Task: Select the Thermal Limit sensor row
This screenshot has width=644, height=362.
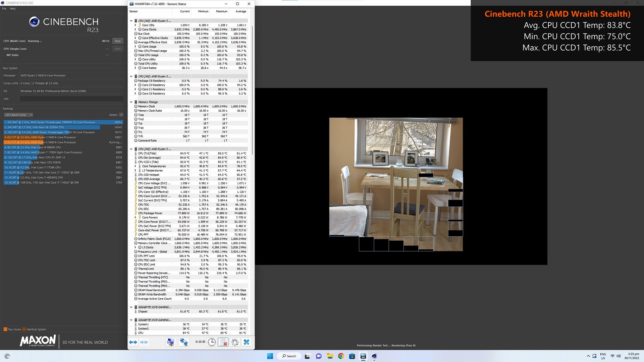Action: [x=190, y=269]
